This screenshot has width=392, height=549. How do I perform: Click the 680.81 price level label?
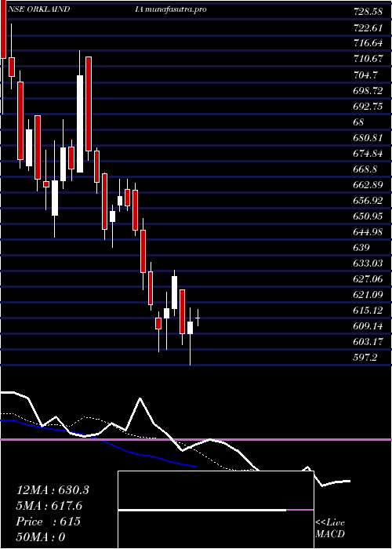(368, 137)
